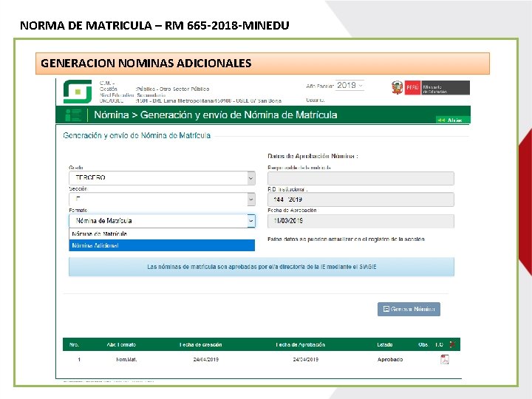Click the R.D. Institucional field
Viewport: 532px width, 399px height.
click(x=361, y=199)
